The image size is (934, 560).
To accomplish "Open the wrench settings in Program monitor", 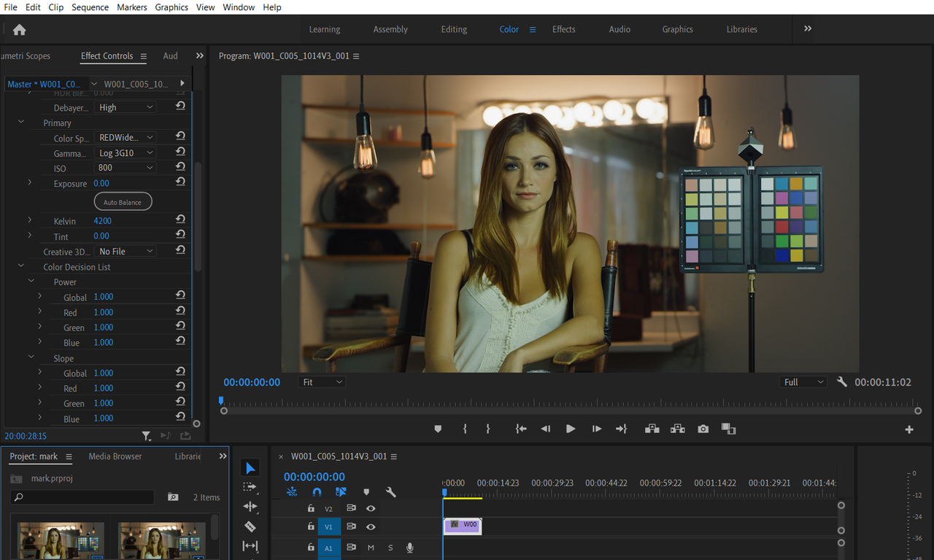I will [841, 382].
